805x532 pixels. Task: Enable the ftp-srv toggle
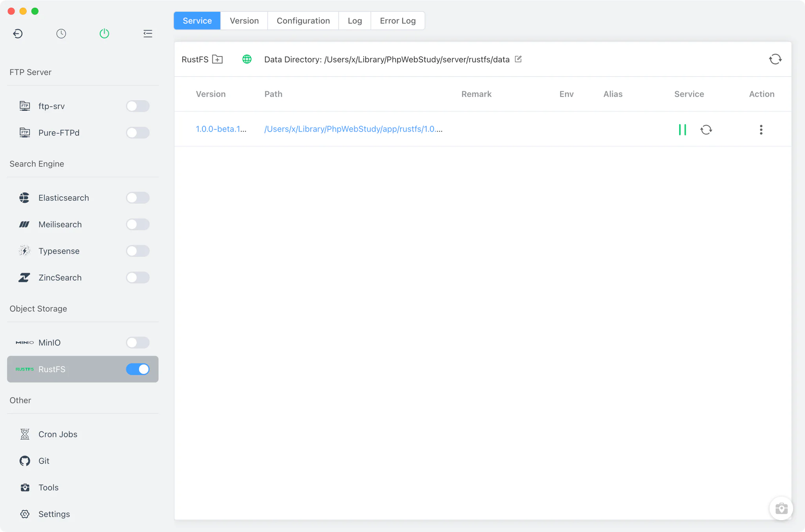click(x=138, y=106)
